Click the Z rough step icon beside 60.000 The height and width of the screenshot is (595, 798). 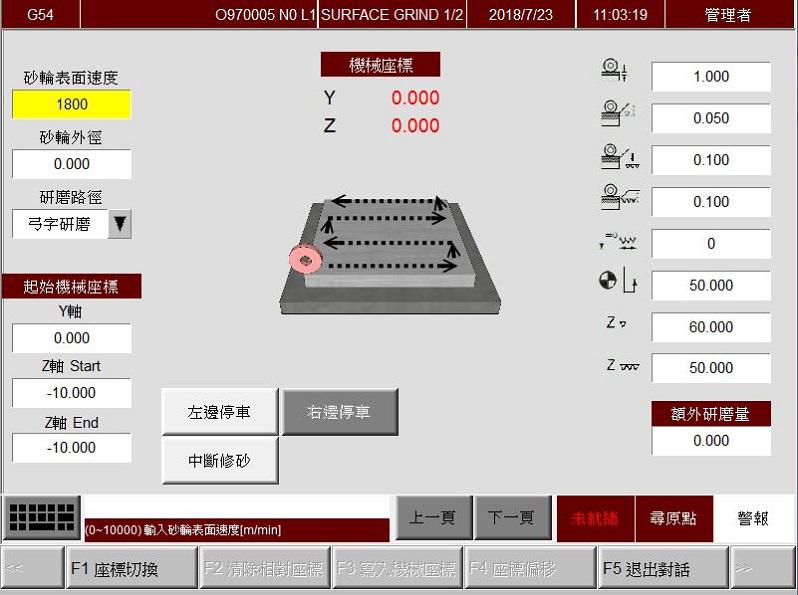[x=616, y=324]
